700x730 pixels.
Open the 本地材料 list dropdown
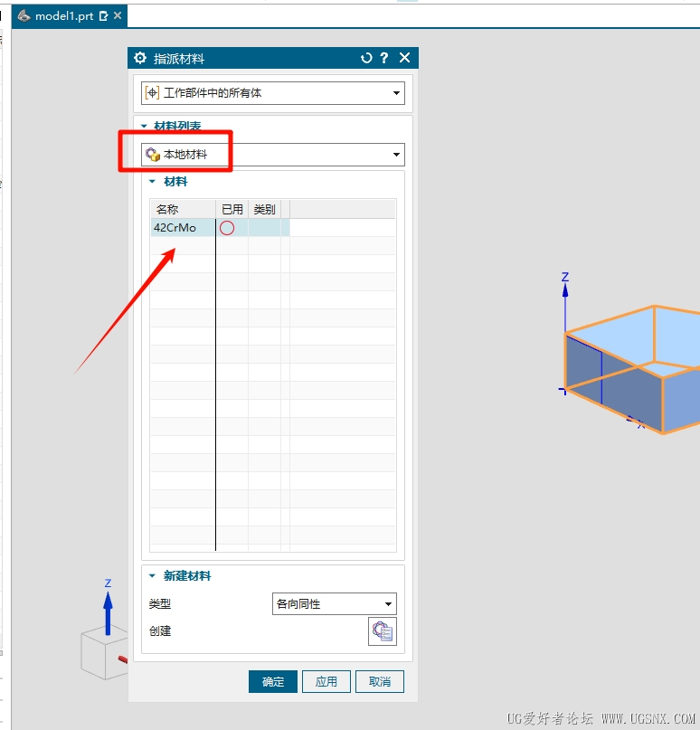tap(273, 155)
